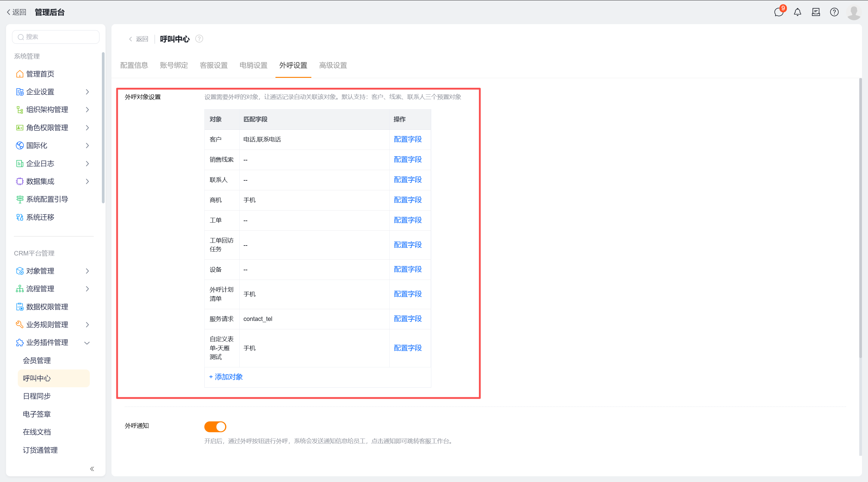Click the 流程管理 icon

point(20,289)
